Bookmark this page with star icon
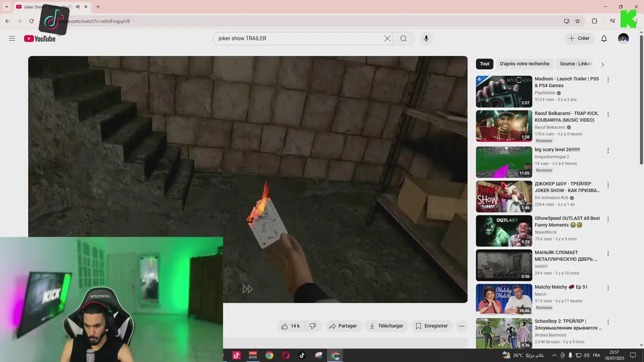This screenshot has height=362, width=644. click(x=578, y=21)
